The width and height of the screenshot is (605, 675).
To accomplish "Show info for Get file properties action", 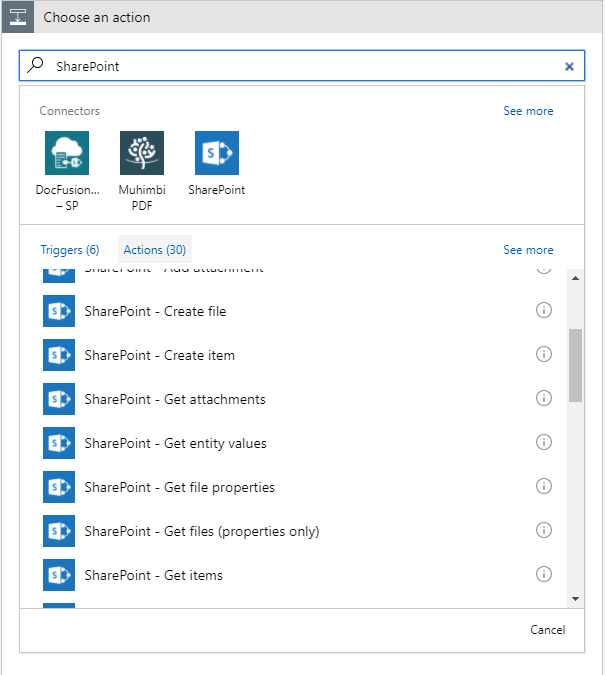I will 544,486.
